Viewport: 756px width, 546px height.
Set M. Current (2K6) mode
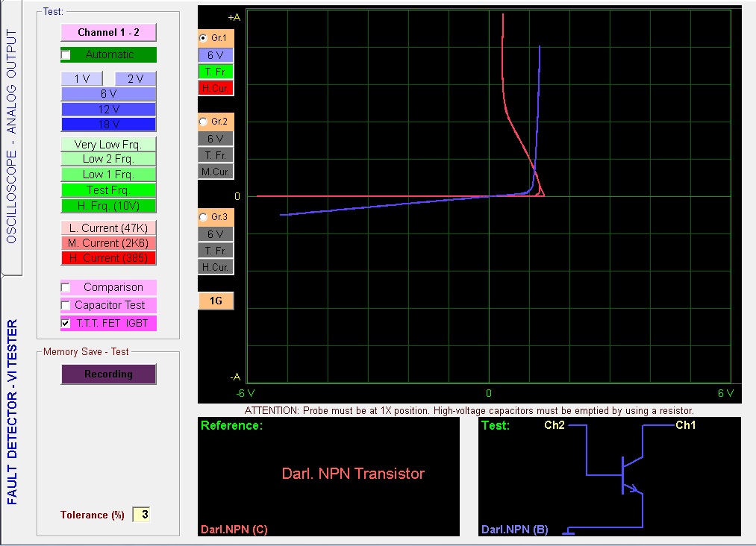[108, 243]
